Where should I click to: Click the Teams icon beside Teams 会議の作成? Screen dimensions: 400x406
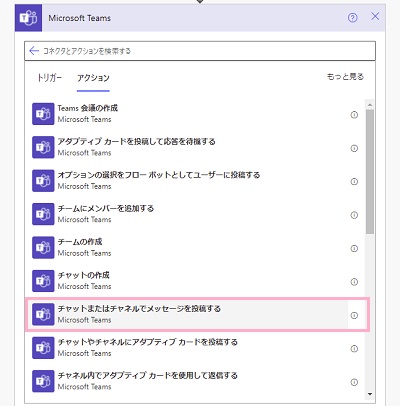pyautogui.click(x=43, y=114)
